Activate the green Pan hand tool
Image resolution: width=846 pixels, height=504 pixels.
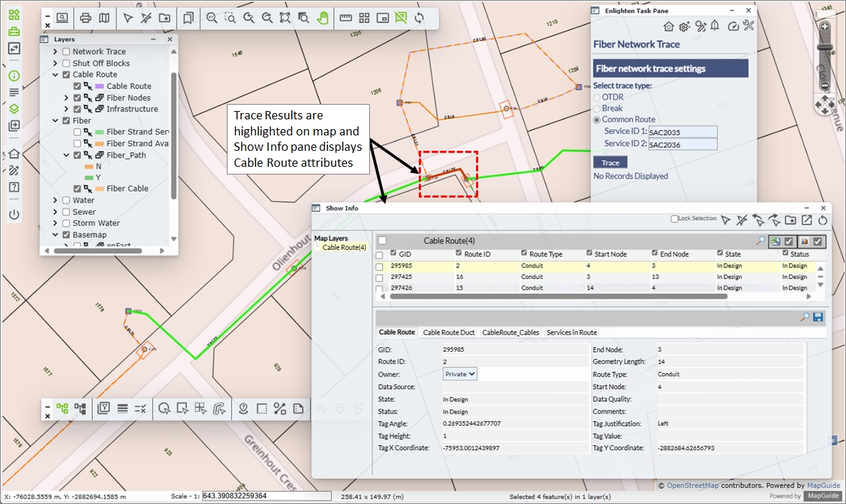[322, 18]
